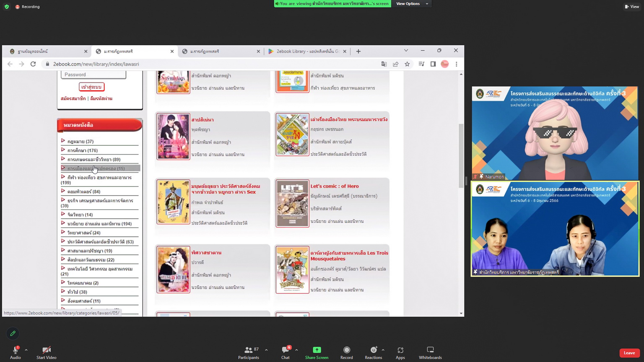Open Participants panel
Viewport: 644px width, 362px height.
click(x=249, y=353)
